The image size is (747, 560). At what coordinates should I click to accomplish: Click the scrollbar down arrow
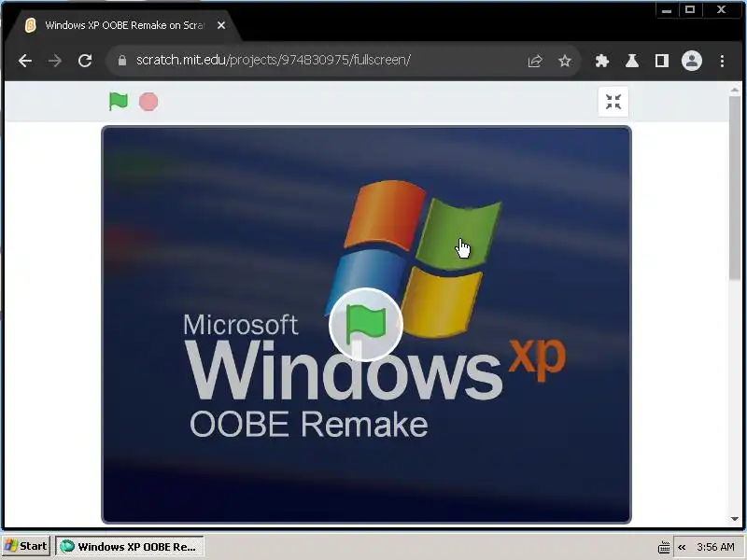(735, 519)
